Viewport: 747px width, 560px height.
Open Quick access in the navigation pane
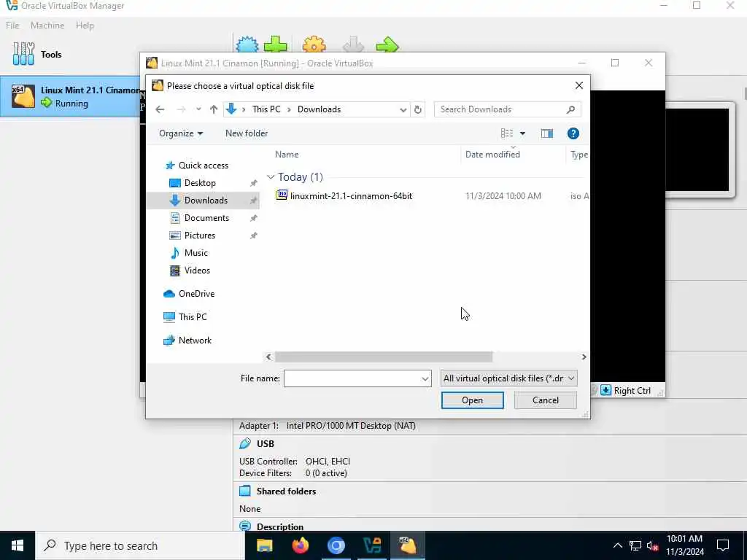[203, 166]
